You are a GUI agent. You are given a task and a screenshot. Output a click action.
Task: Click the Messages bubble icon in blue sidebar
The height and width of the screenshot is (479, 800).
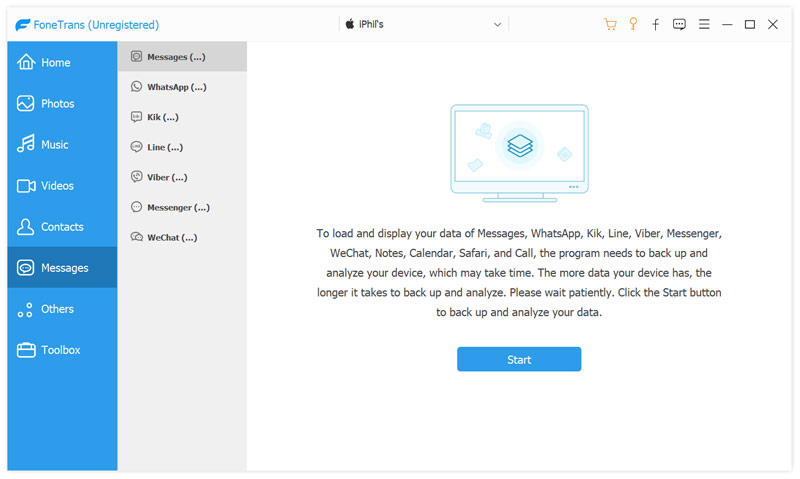(x=26, y=268)
